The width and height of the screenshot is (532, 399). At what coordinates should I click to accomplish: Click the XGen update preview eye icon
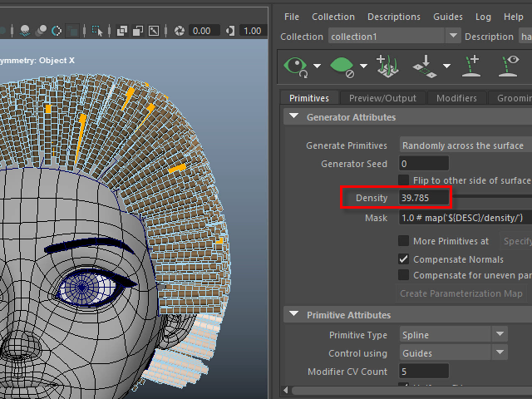pyautogui.click(x=297, y=65)
